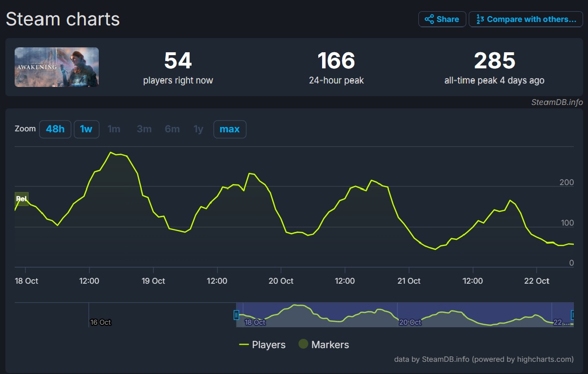Screen dimensions: 588x374
Task: Click the 20 Oct label in navigator
Action: (410, 322)
